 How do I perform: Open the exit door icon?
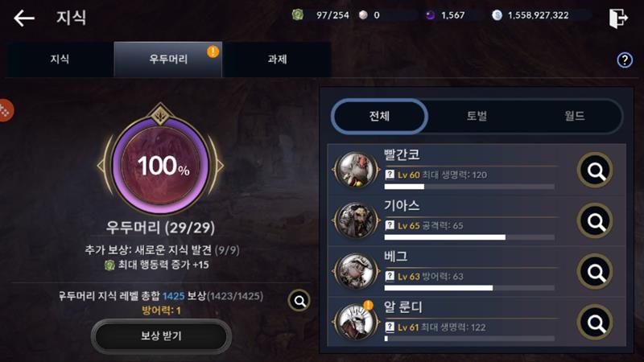[618, 18]
